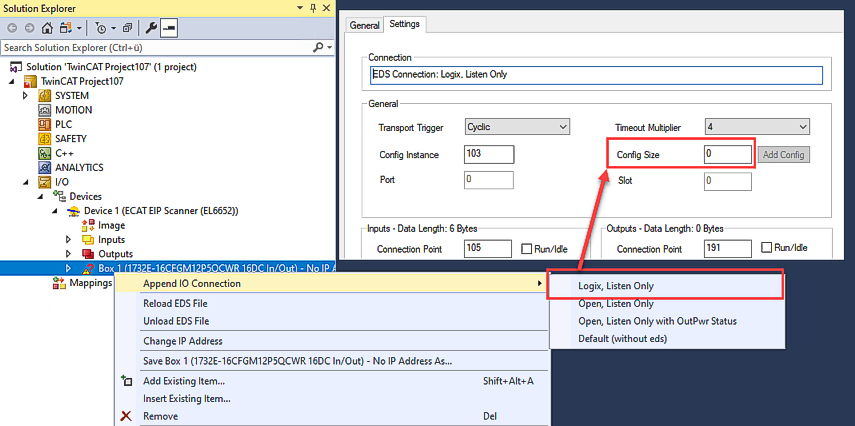The image size is (855, 426).
Task: Collapse the Devices tree node
Action: [40, 196]
